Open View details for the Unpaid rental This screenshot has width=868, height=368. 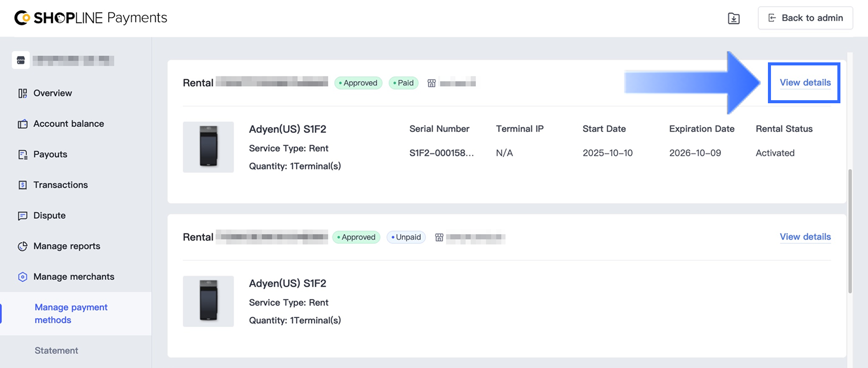click(x=805, y=237)
